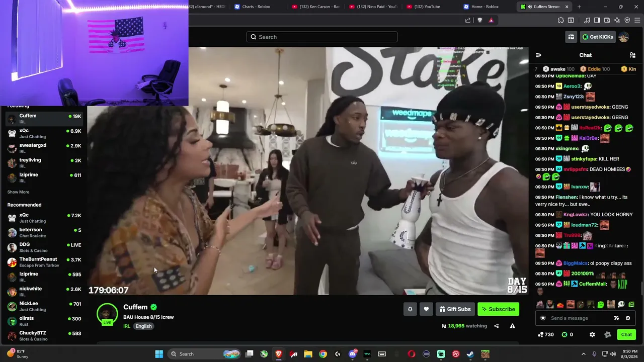Open chat settings gear

point(592,334)
